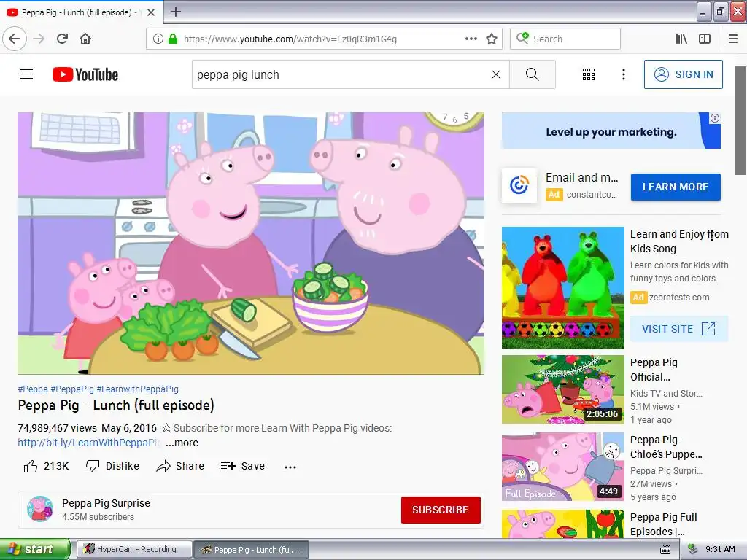Viewport: 747px width, 560px height.
Task: Open the YouTube apps grid icon
Action: pyautogui.click(x=589, y=74)
